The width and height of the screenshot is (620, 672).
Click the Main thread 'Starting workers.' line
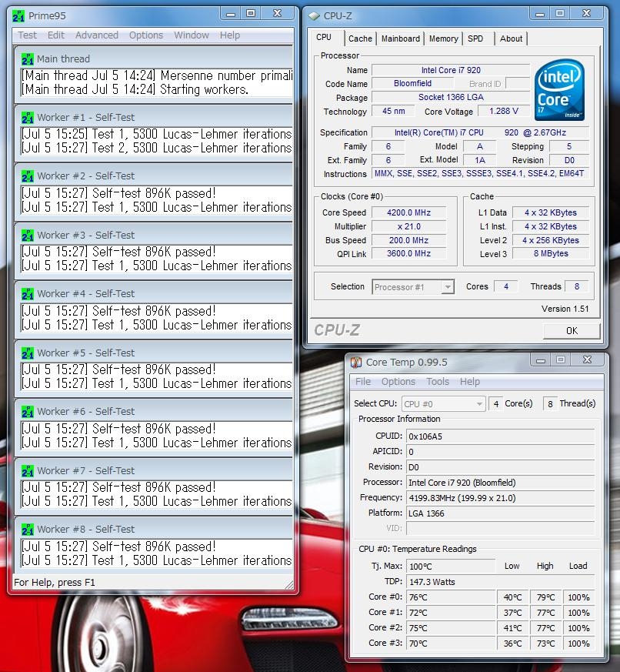(135, 89)
